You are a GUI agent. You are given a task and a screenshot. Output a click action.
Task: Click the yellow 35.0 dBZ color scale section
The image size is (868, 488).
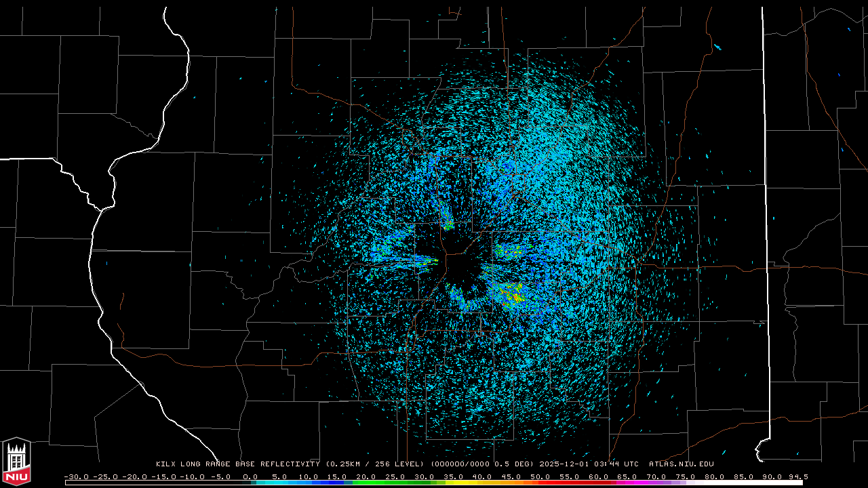click(453, 483)
